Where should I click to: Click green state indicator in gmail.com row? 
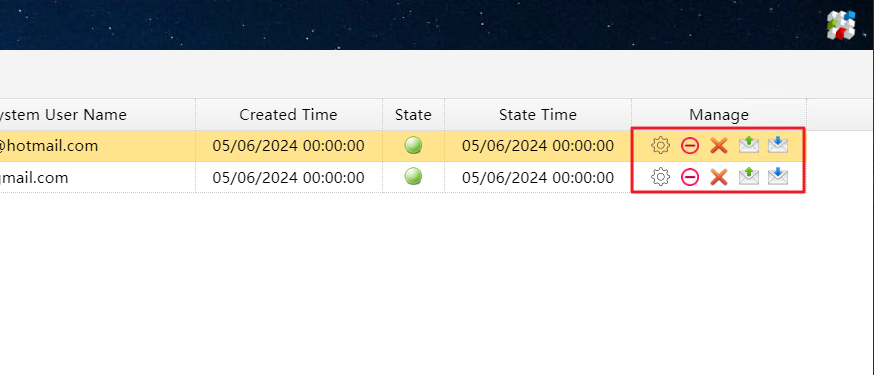click(413, 177)
